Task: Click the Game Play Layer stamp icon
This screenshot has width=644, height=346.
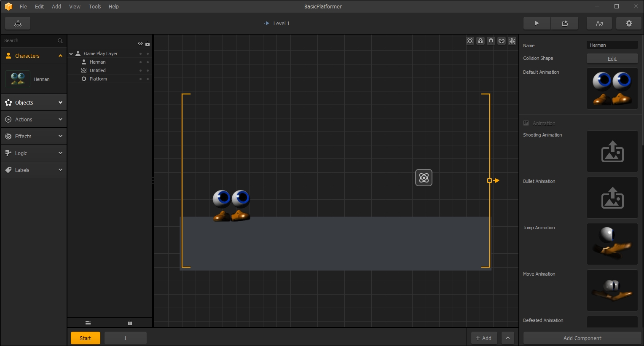Action: (x=78, y=54)
